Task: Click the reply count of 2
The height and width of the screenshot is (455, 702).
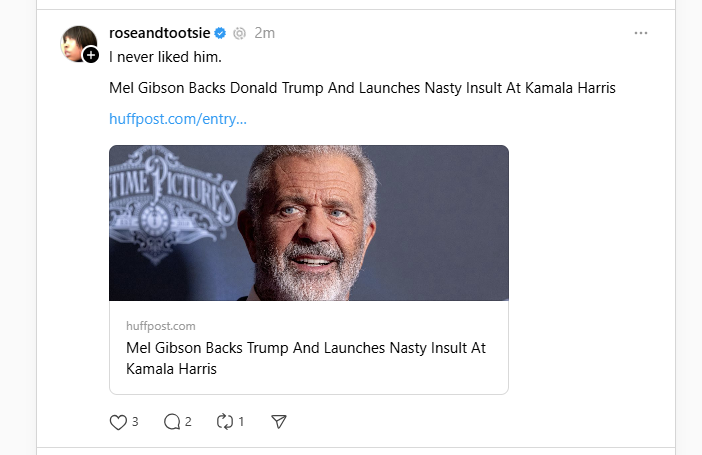Action: click(x=188, y=422)
